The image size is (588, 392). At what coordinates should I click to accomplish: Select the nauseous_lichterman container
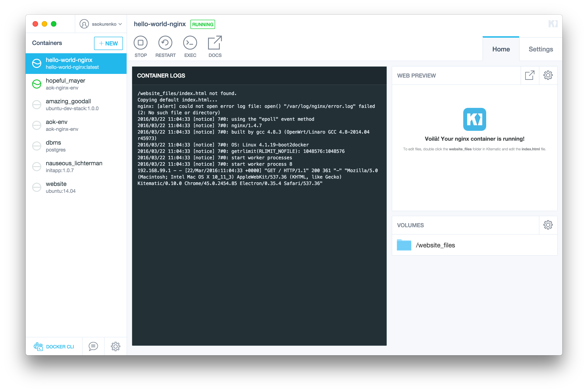(x=76, y=166)
